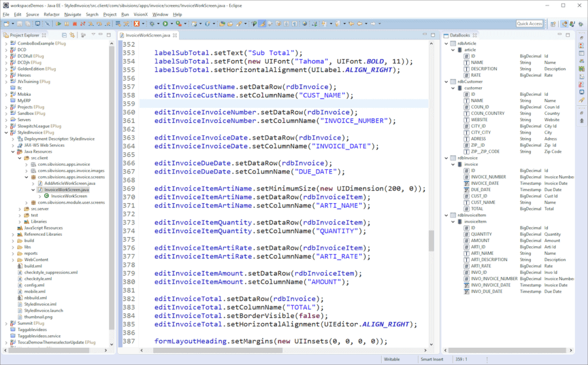
Task: Toggle Skip All Breakpoints button
Action: pos(48,24)
